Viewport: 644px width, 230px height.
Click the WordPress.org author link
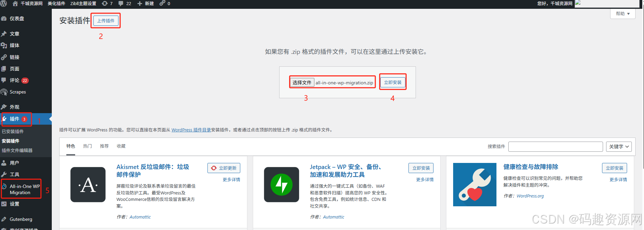pyautogui.click(x=530, y=196)
